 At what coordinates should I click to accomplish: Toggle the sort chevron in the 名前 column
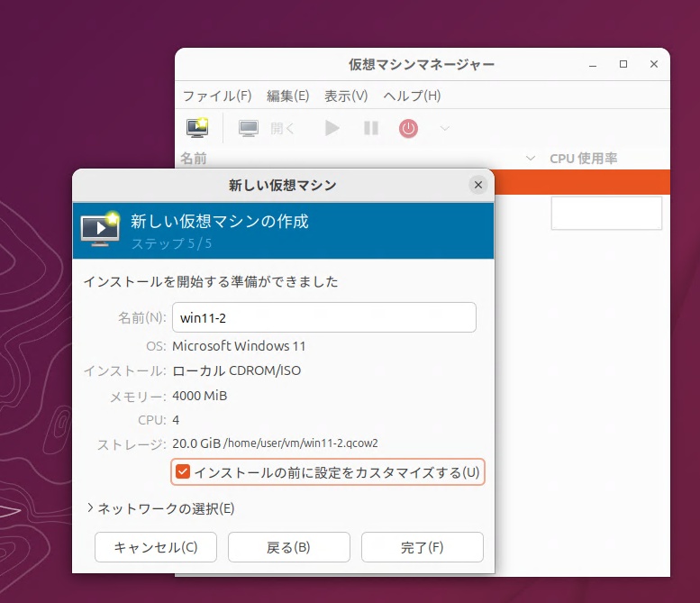530,159
